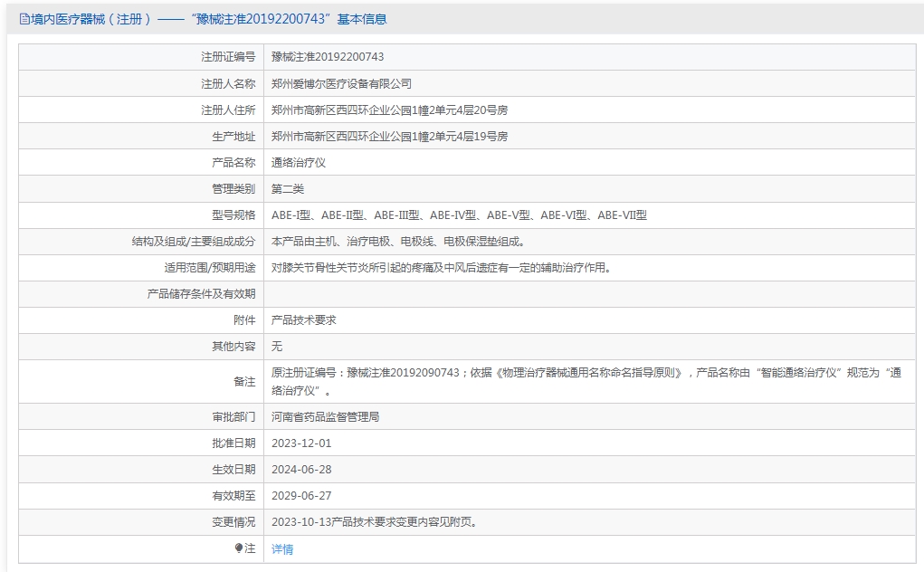Click the 注册证编号 row label
Viewport: 924px width, 572px height.
pos(229,57)
